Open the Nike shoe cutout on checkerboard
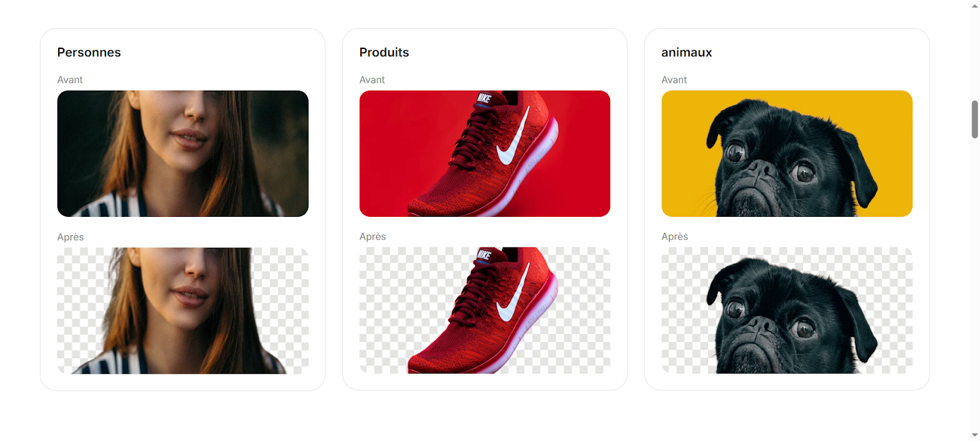The image size is (980, 441). coord(484,311)
